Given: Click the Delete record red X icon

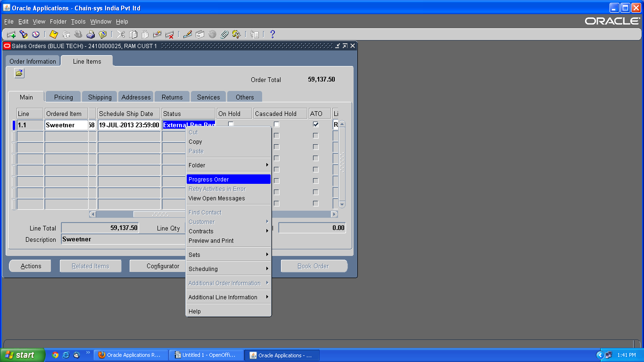Looking at the screenshot, I should [170, 34].
